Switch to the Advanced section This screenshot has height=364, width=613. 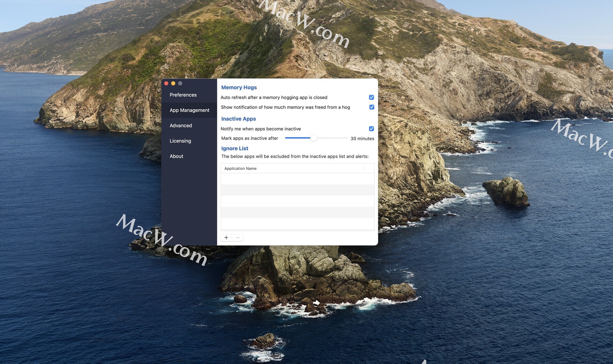[181, 125]
